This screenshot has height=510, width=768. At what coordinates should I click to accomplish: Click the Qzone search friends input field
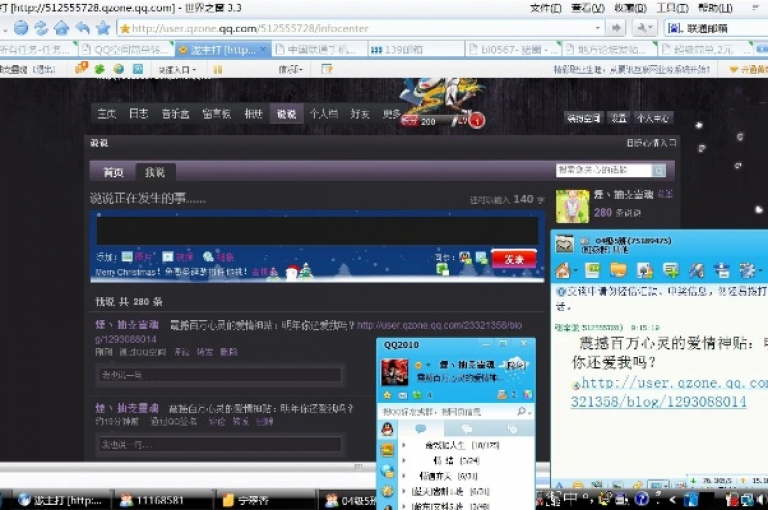[604, 170]
